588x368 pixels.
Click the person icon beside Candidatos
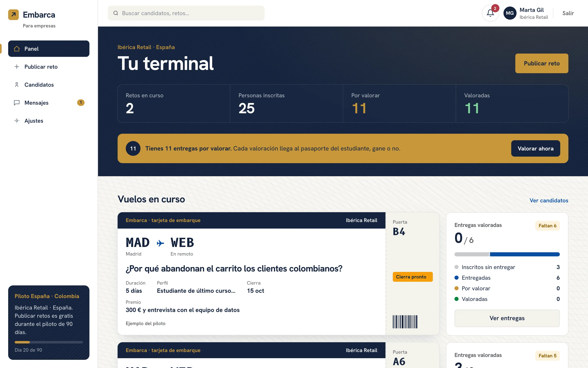17,85
